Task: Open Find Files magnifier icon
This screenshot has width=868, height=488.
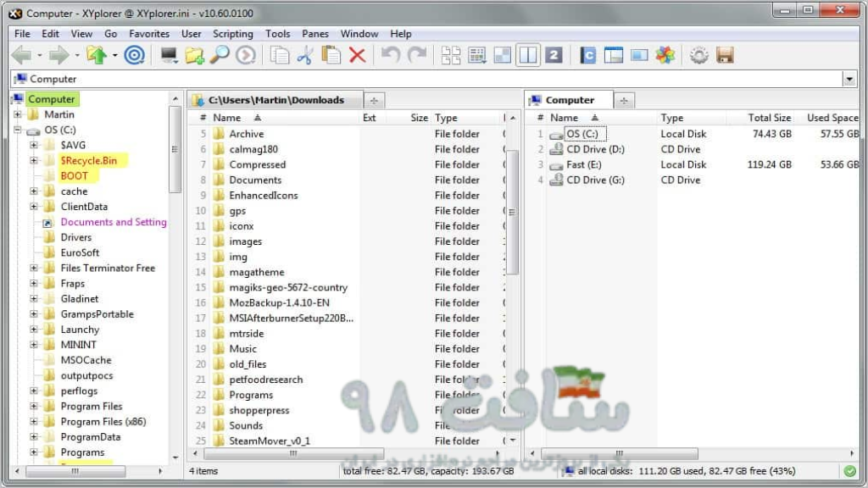Action: tap(220, 55)
